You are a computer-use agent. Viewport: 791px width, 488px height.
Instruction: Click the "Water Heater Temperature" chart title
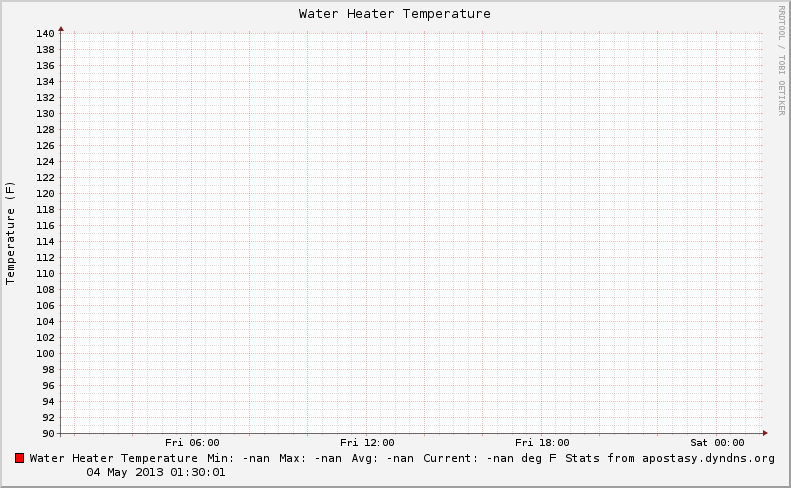395,14
